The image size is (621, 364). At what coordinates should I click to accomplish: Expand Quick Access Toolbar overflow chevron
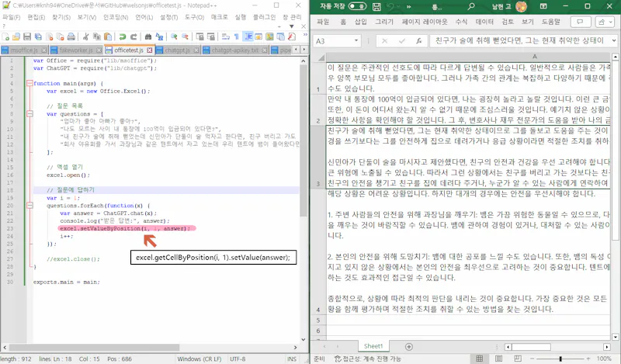(409, 6)
